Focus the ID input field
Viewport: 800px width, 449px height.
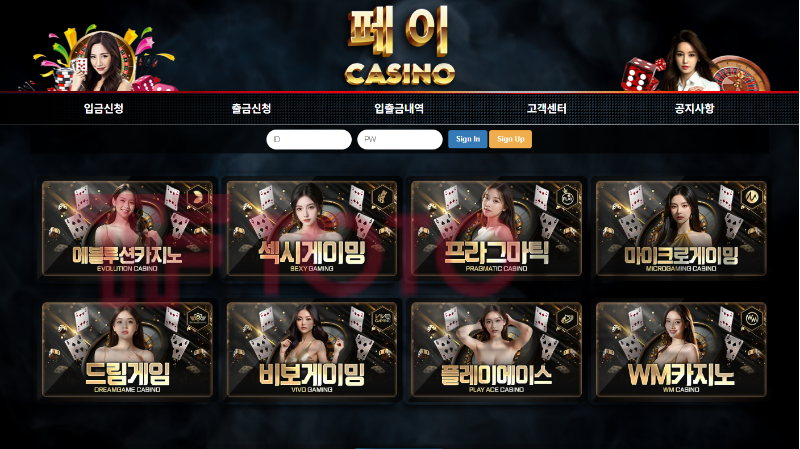(309, 139)
